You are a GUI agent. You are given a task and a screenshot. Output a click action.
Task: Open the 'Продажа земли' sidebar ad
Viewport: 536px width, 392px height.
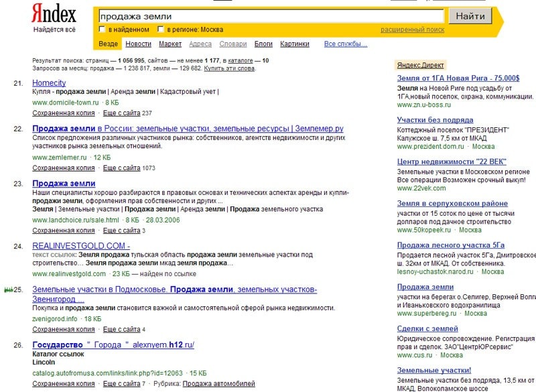[x=425, y=287]
